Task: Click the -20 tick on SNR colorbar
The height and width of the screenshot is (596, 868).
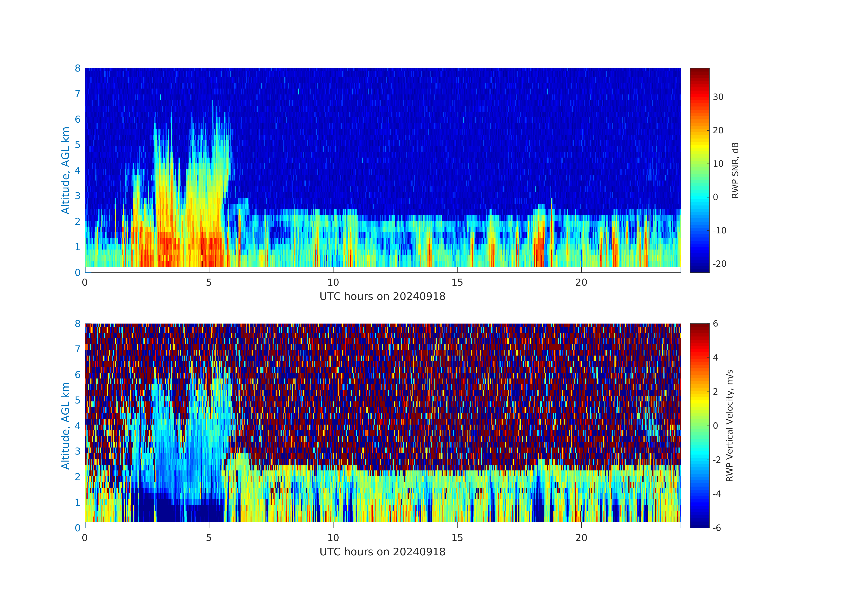Action: pyautogui.click(x=719, y=264)
